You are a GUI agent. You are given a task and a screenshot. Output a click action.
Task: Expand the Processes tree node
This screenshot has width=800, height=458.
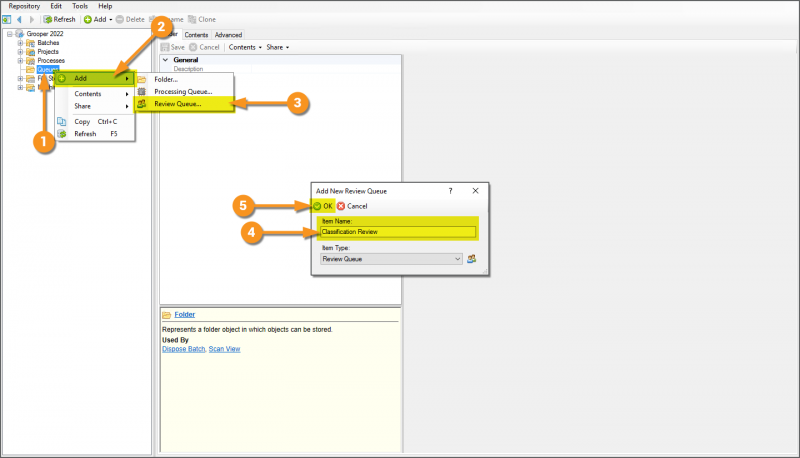[x=20, y=61]
